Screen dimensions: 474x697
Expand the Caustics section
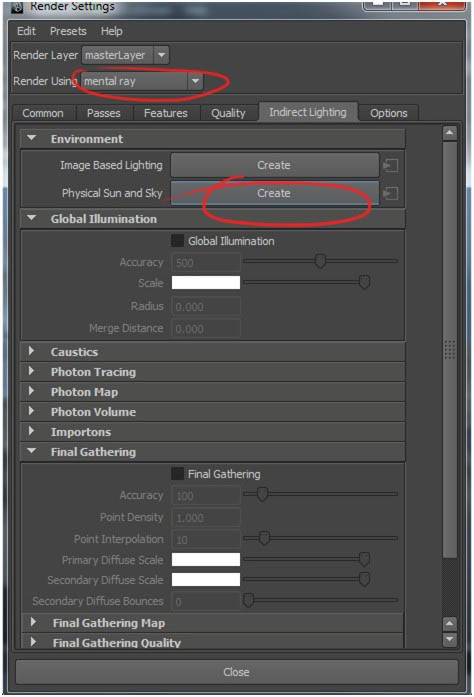click(213, 352)
